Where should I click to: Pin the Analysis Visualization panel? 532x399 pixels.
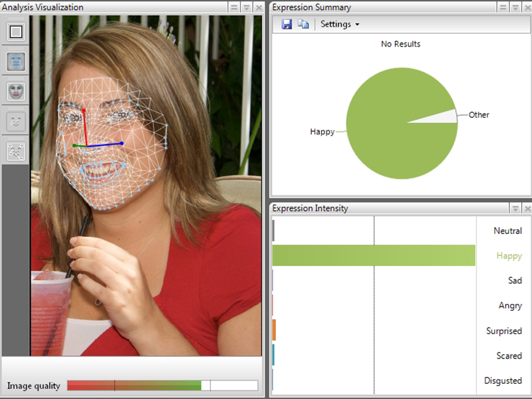pyautogui.click(x=233, y=7)
